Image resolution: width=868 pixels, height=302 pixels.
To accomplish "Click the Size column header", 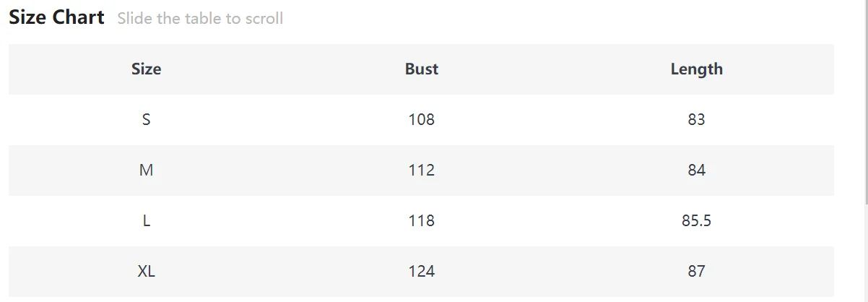I will (x=146, y=69).
